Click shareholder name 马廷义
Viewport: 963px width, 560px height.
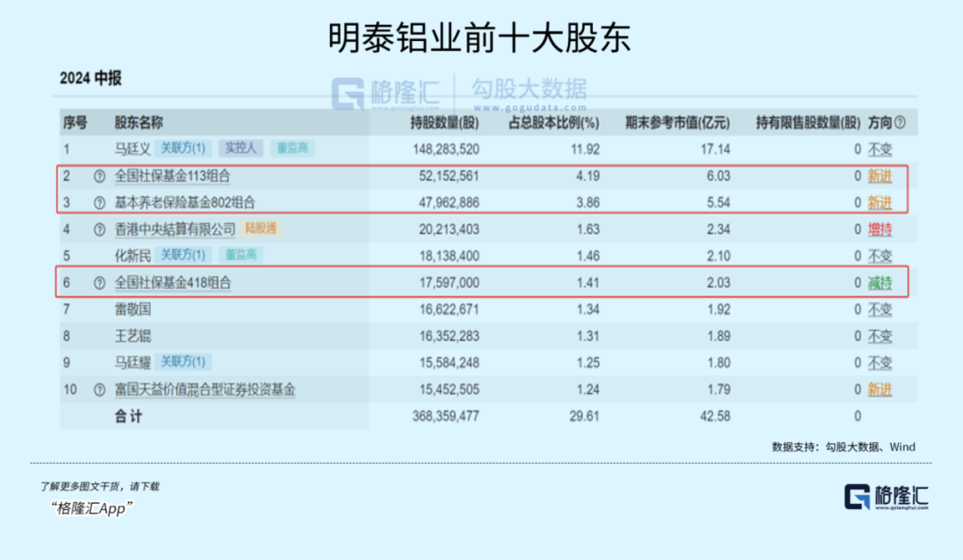[133, 149]
